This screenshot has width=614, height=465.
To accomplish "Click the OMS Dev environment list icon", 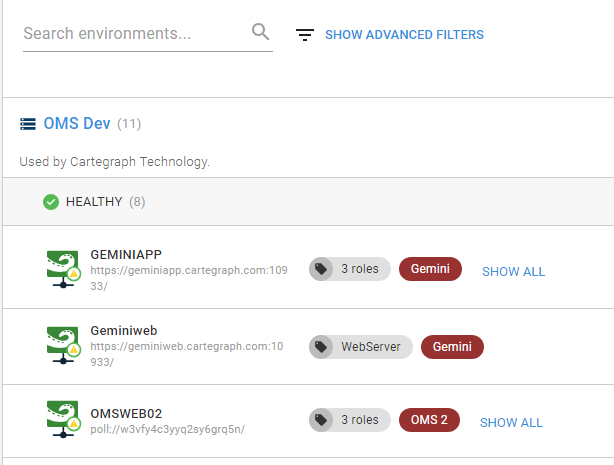I will point(28,124).
